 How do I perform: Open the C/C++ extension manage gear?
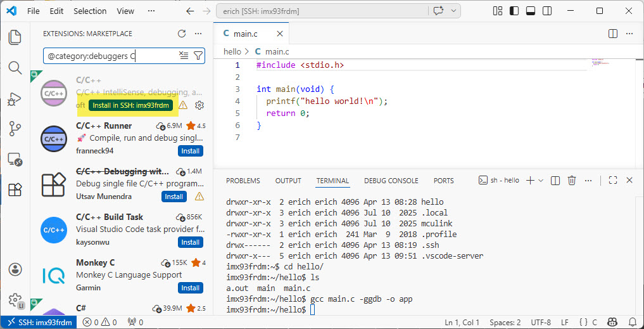point(199,105)
